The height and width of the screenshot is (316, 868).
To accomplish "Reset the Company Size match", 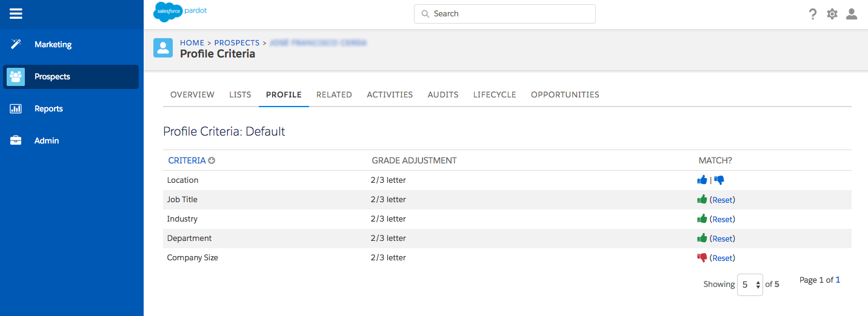I will coord(722,258).
